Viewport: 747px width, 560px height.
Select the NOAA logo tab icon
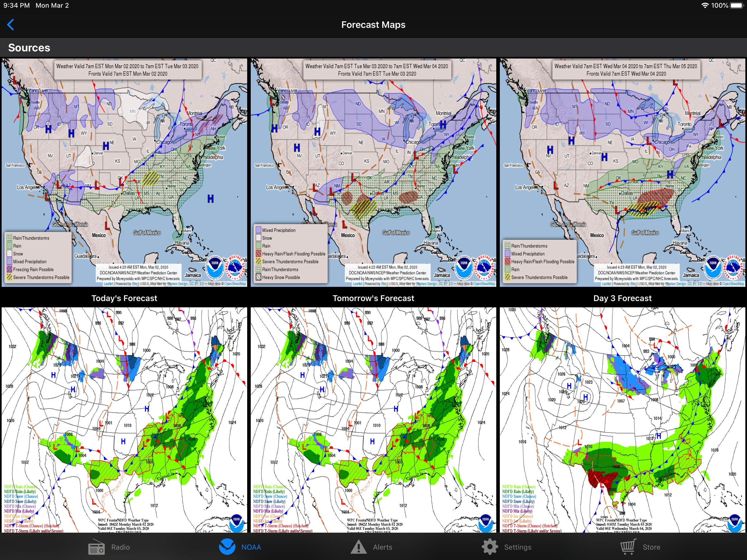[x=227, y=547]
